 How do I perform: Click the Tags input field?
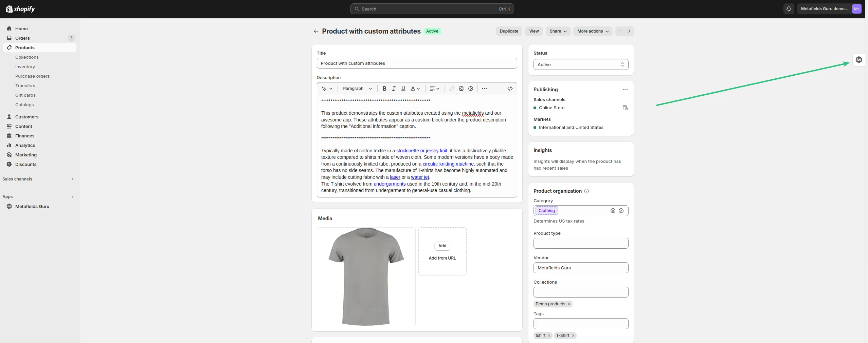[581, 324]
